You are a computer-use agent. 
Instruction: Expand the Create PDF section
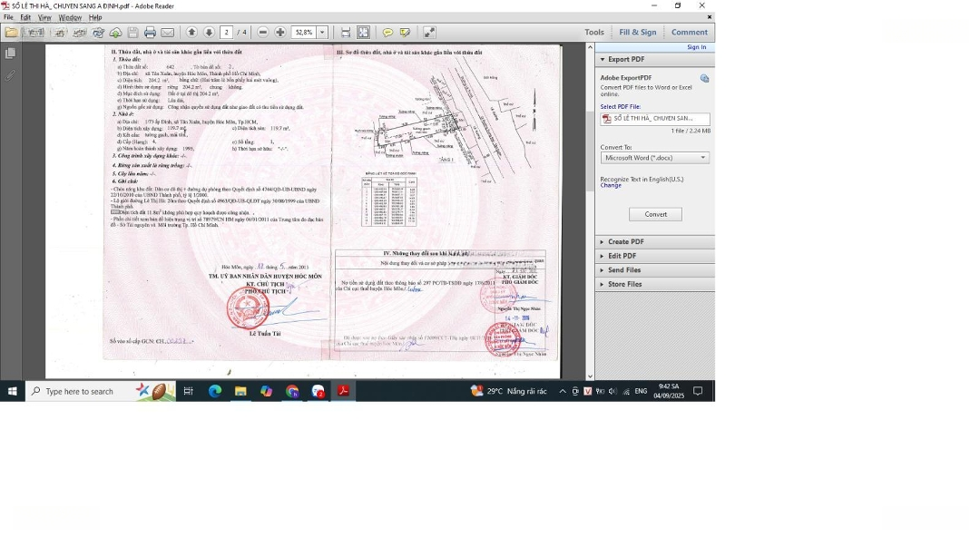click(x=626, y=242)
